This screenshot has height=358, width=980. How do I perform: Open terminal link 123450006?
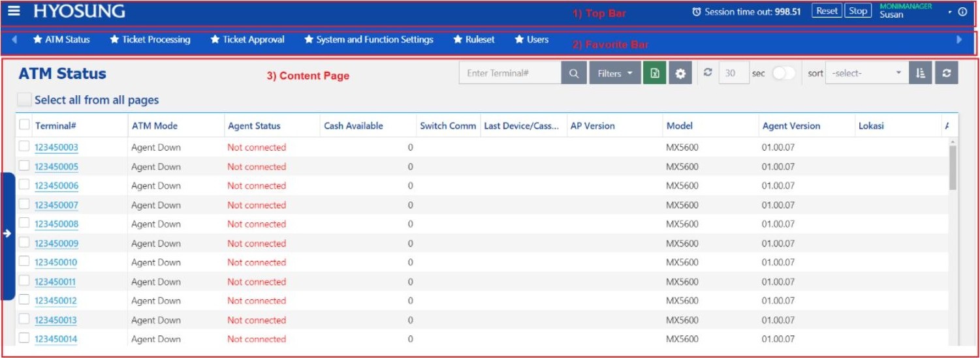point(56,186)
